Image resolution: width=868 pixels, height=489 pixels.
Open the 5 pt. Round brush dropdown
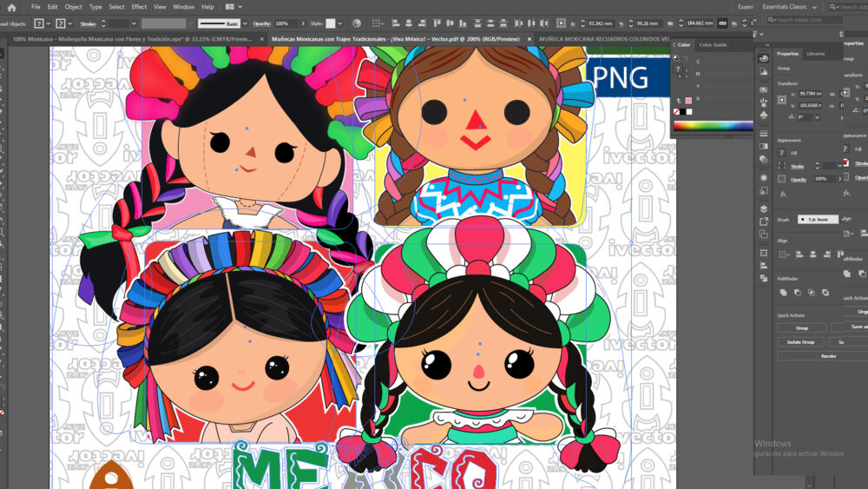818,219
